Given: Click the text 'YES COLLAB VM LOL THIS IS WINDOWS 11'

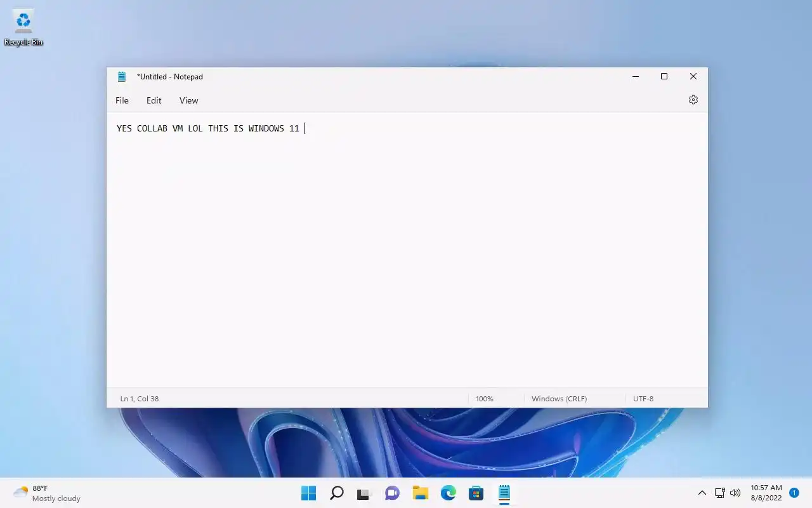Looking at the screenshot, I should pyautogui.click(x=207, y=128).
